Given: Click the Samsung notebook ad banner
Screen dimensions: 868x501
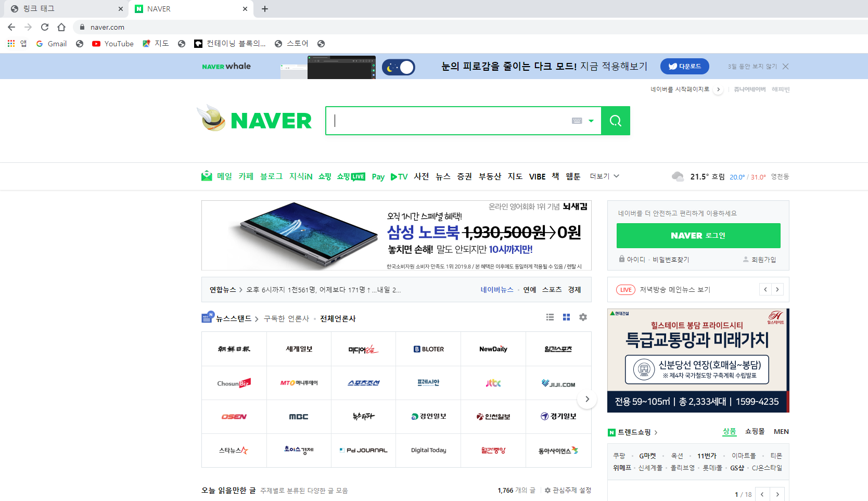Looking at the screenshot, I should (x=397, y=235).
